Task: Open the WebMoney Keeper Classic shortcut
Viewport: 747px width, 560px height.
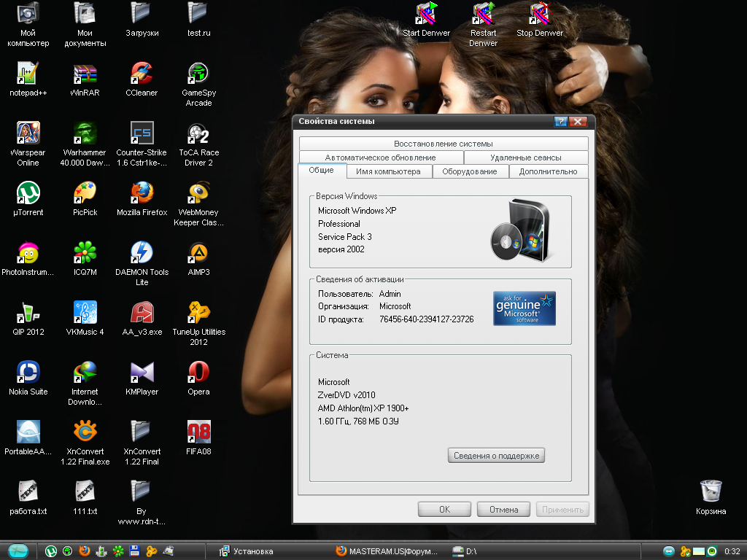Action: pyautogui.click(x=198, y=204)
